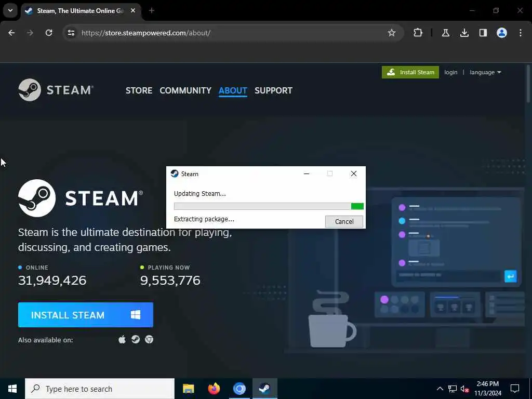Open the Windows Start menu
The image size is (532, 399).
tap(12, 389)
